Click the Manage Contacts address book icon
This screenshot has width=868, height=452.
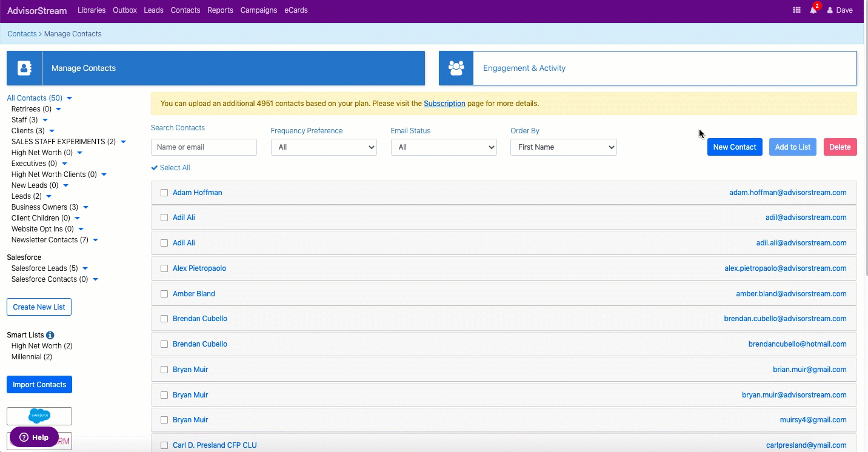(24, 68)
